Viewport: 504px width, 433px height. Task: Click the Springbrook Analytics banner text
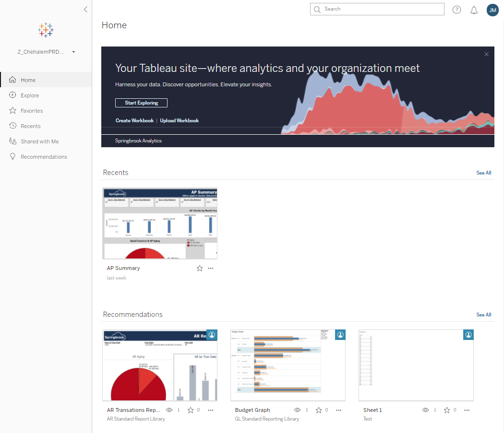click(x=139, y=140)
